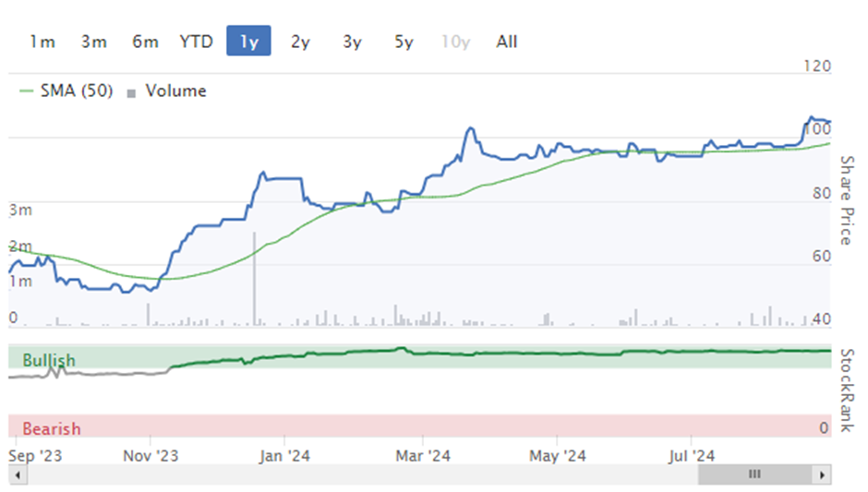Click the 120 price axis value
This screenshot has width=868, height=492.
(x=817, y=66)
